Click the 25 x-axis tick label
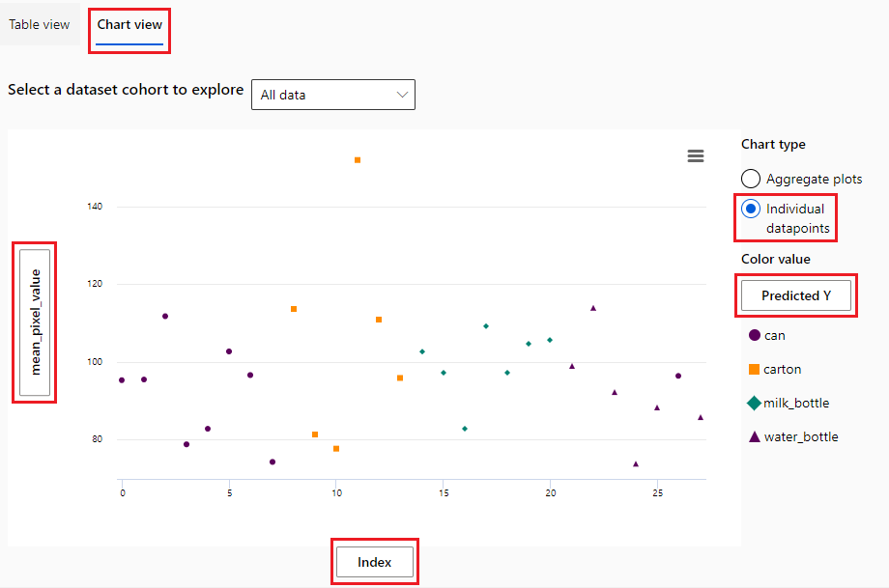 coord(658,493)
